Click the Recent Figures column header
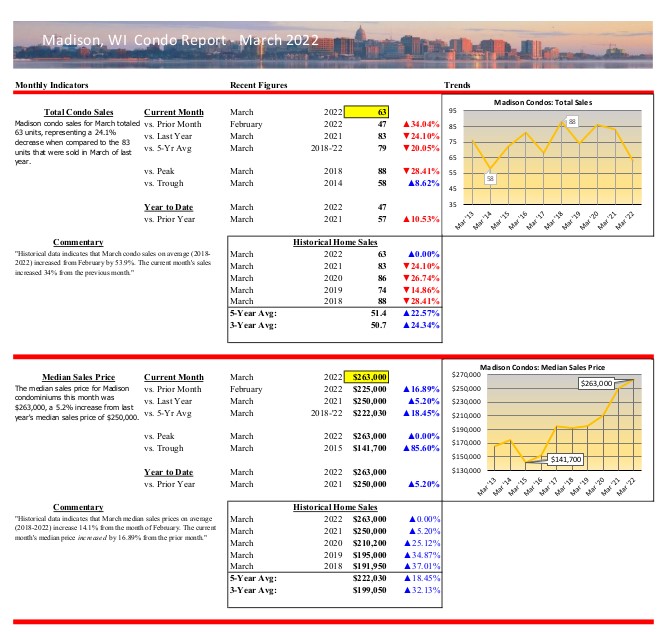The image size is (667, 632). [259, 86]
